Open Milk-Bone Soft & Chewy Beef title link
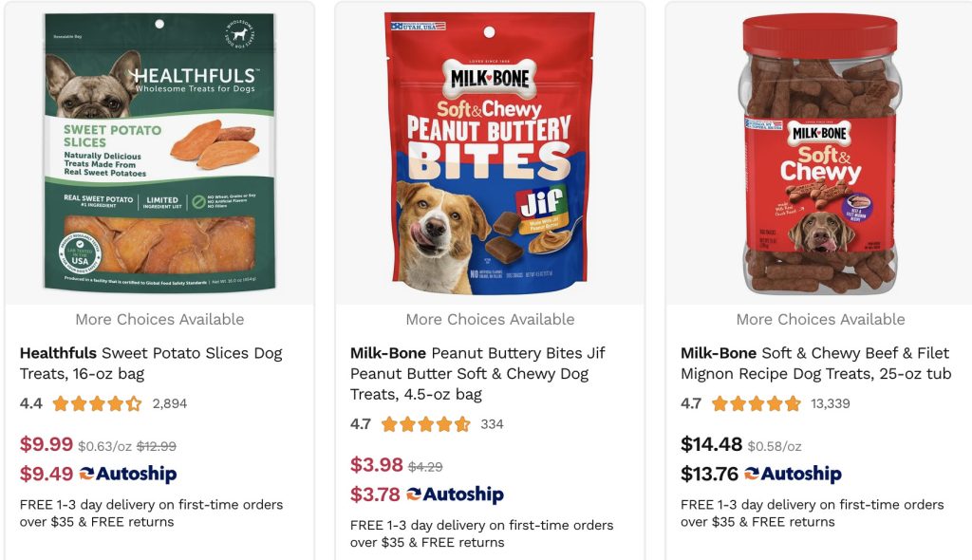 tap(815, 363)
